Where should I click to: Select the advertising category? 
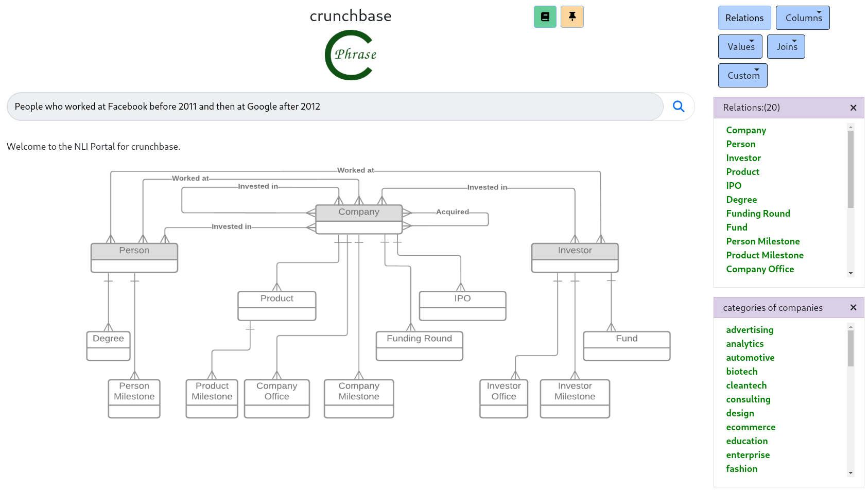click(750, 329)
